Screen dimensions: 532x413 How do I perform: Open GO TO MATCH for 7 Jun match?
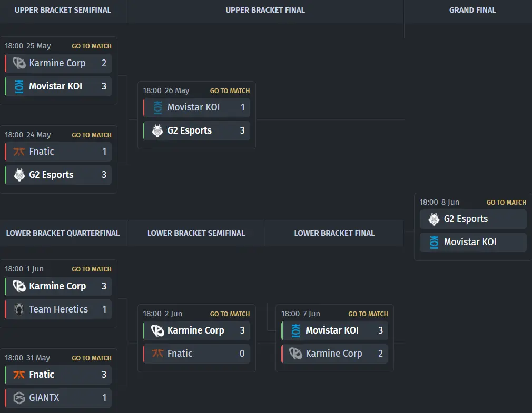click(368, 314)
